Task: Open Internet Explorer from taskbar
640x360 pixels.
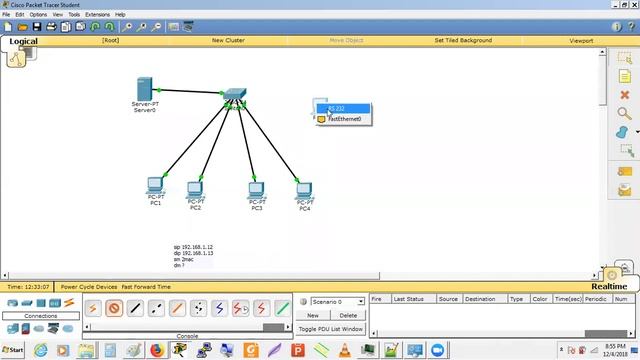Action: 40,350
